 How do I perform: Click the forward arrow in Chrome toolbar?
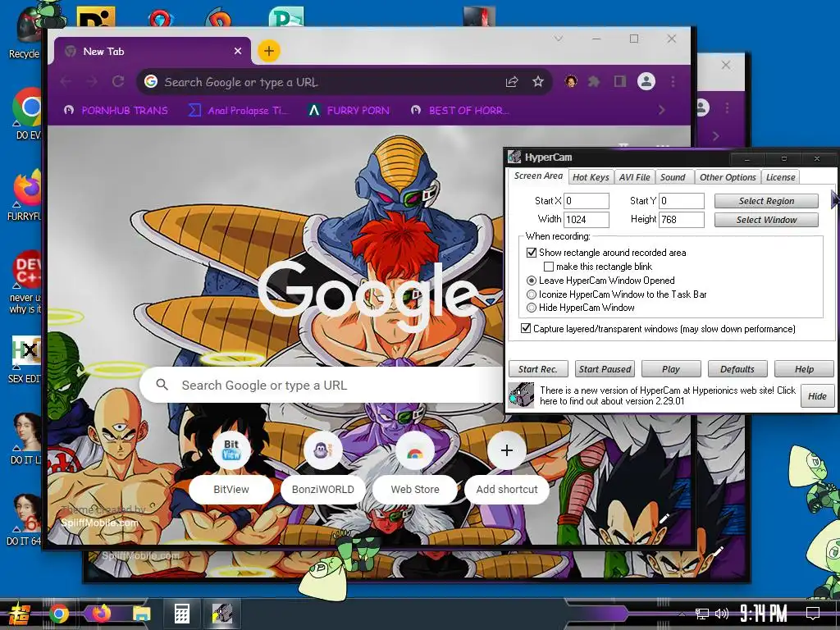pos(92,81)
